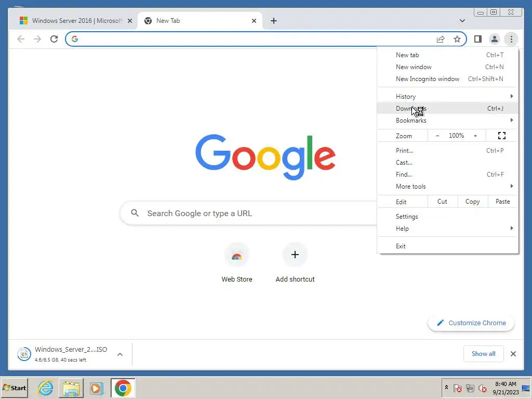The image size is (532, 399).
Task: Click the volume tray icon
Action: (483, 388)
